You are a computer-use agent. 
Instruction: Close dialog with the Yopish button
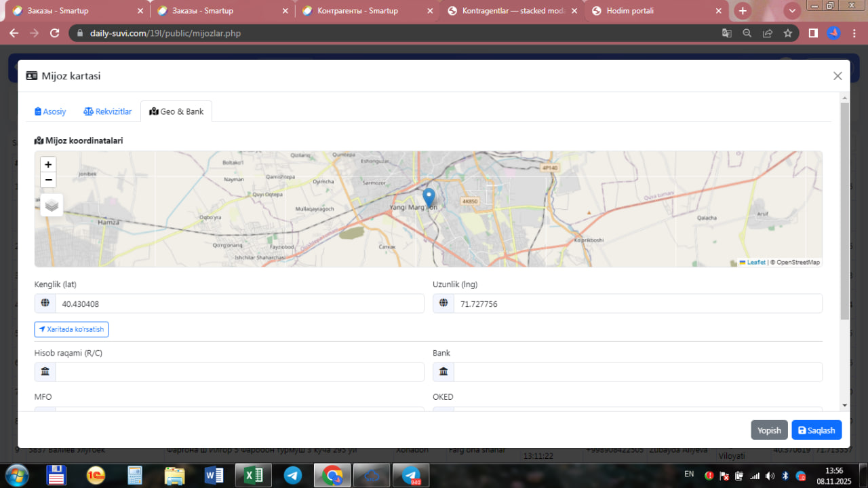tap(769, 430)
